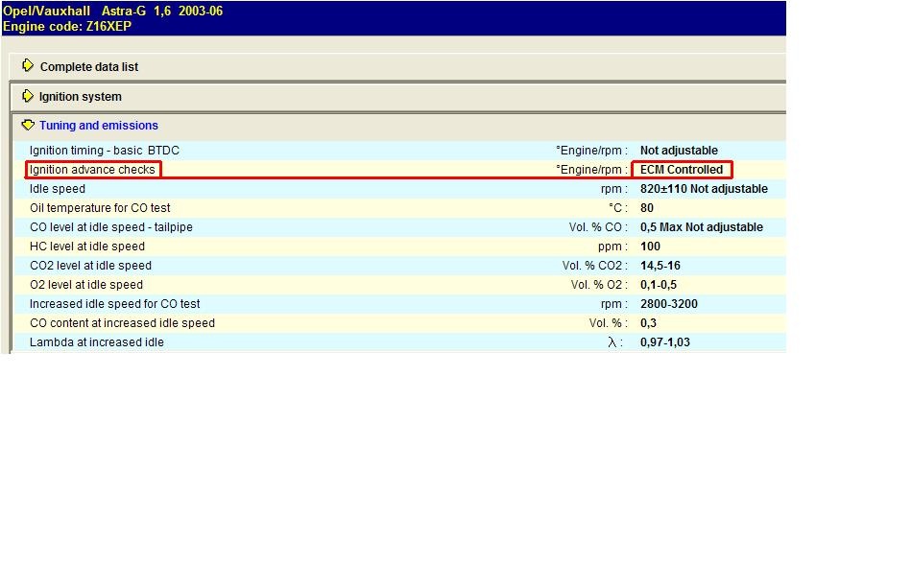Screen dimensions: 912x588
Task: Select the 'Ignition timing - basic BTDC' row
Action: [x=398, y=151]
